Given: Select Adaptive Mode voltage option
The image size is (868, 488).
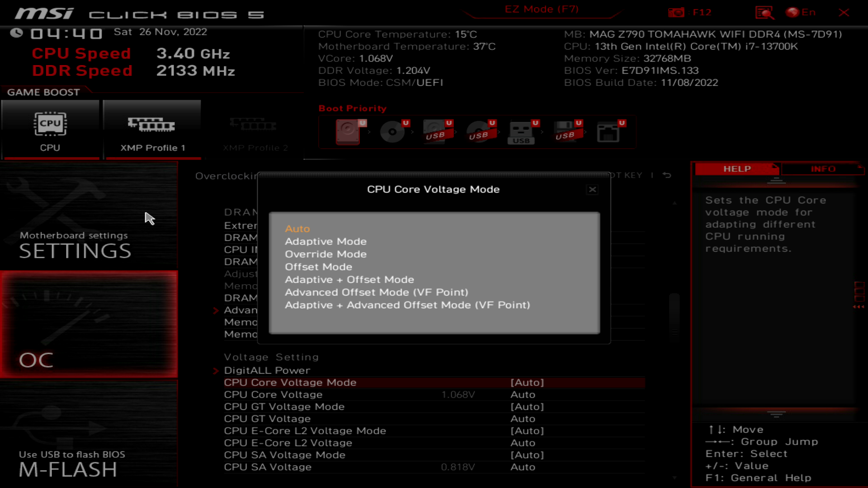Looking at the screenshot, I should click(325, 241).
